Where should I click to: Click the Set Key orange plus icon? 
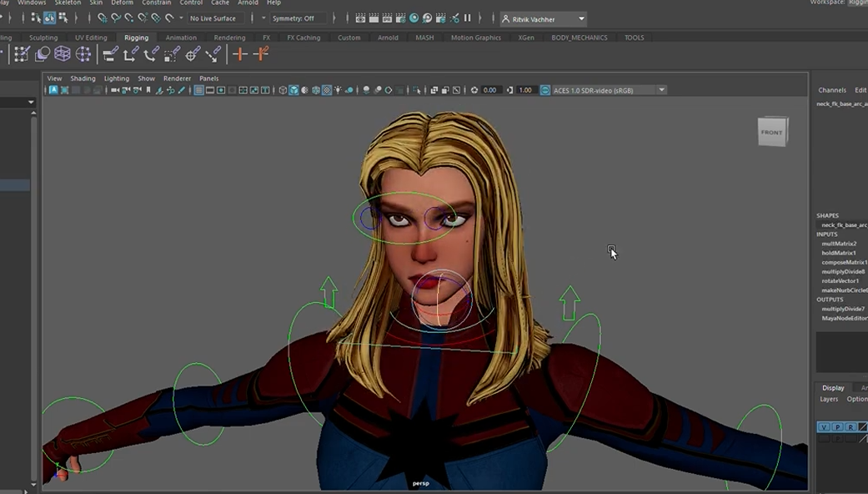coord(239,53)
